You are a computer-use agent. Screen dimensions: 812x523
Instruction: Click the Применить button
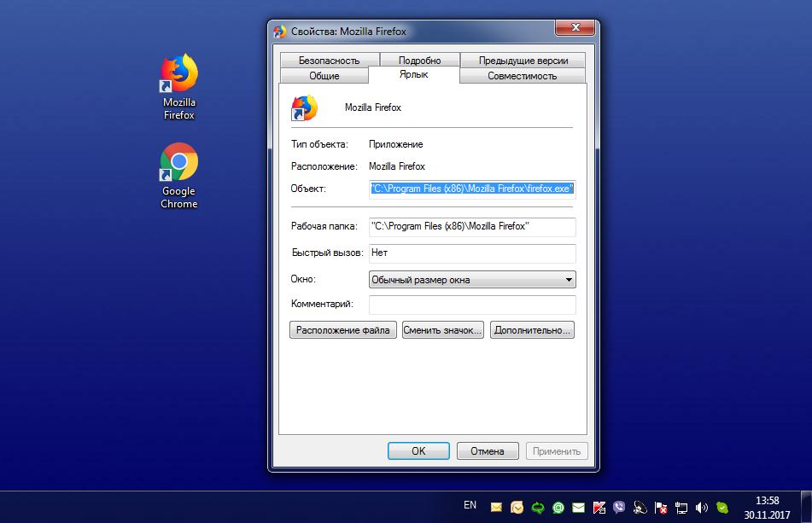[557, 451]
